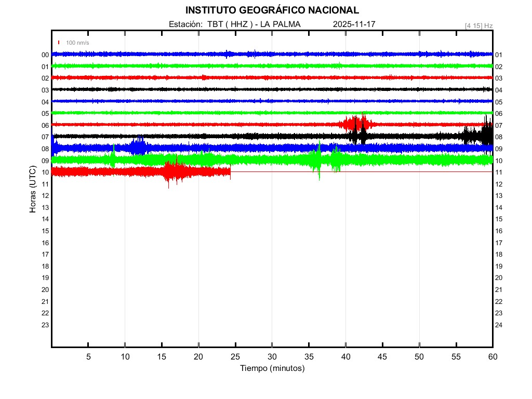Click the red 100 nm/s scale bar
532x399 pixels.
pyautogui.click(x=59, y=43)
